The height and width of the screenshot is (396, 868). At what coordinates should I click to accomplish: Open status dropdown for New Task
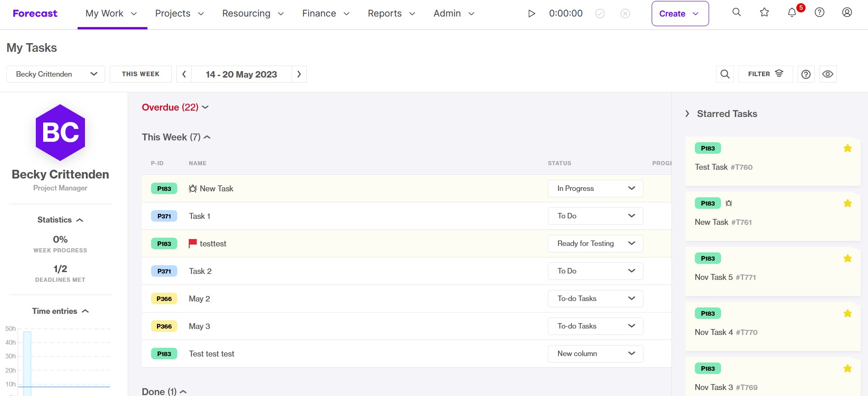pyautogui.click(x=595, y=189)
